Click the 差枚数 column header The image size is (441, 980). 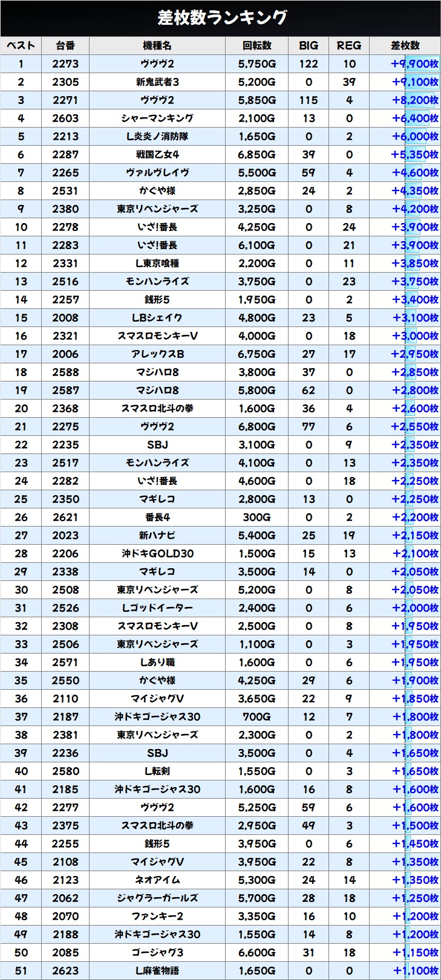click(x=405, y=45)
